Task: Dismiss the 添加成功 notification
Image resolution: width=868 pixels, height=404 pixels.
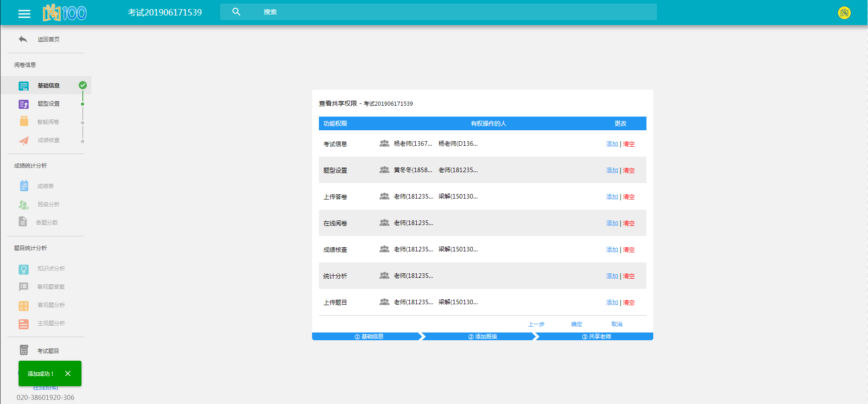Action: 68,373
